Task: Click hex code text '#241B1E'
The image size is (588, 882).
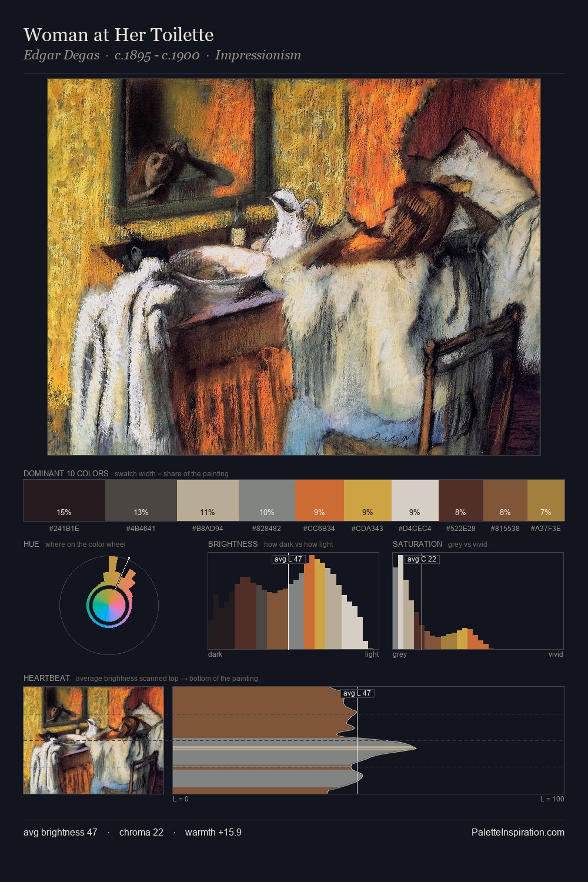Action: coord(64,528)
